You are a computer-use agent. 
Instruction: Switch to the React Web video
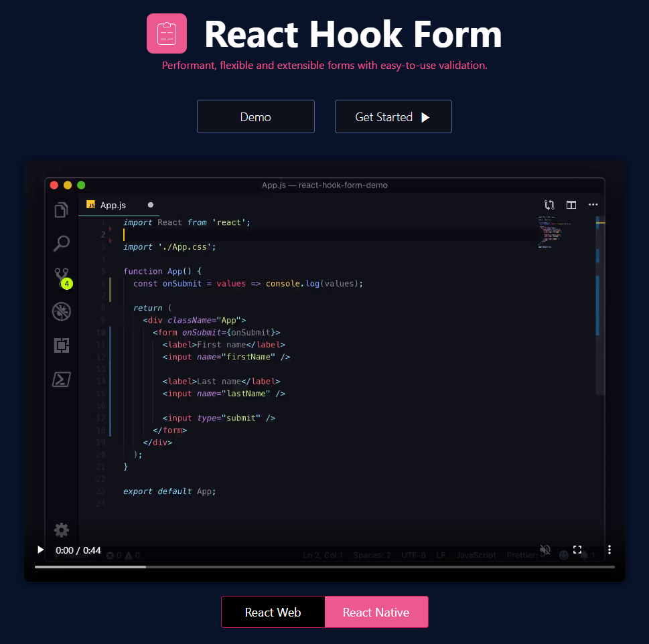coord(273,612)
